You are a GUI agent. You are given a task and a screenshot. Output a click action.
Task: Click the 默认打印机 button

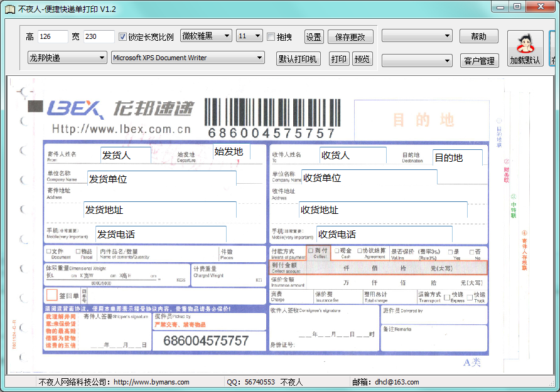tap(298, 59)
